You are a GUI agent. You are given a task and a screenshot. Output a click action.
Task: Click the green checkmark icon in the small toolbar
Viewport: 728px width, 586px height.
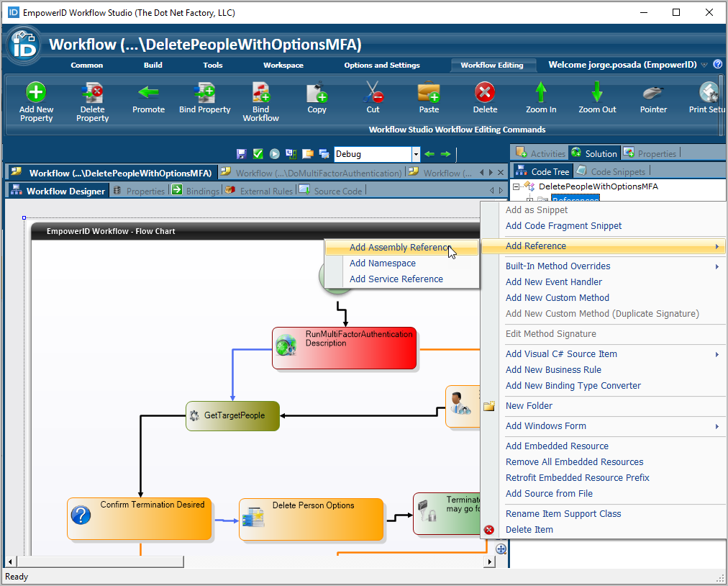click(x=258, y=154)
